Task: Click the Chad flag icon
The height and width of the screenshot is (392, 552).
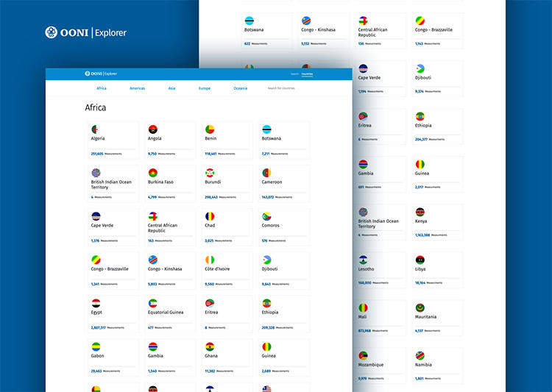Action: tap(210, 216)
